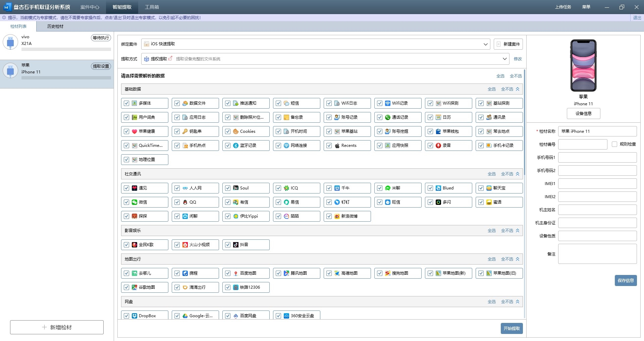Click the DropBox icon
Image resolution: width=644 pixels, height=341 pixels.
[x=135, y=316]
